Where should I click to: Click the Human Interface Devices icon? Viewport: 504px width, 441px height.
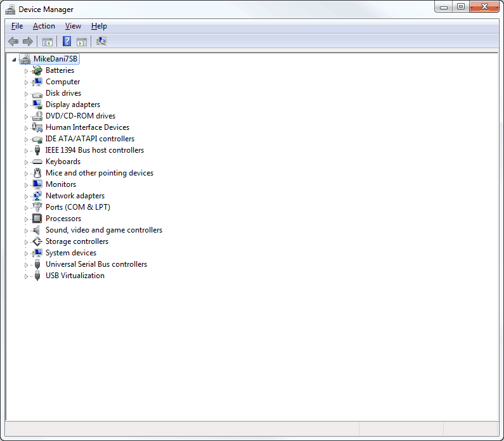(37, 127)
